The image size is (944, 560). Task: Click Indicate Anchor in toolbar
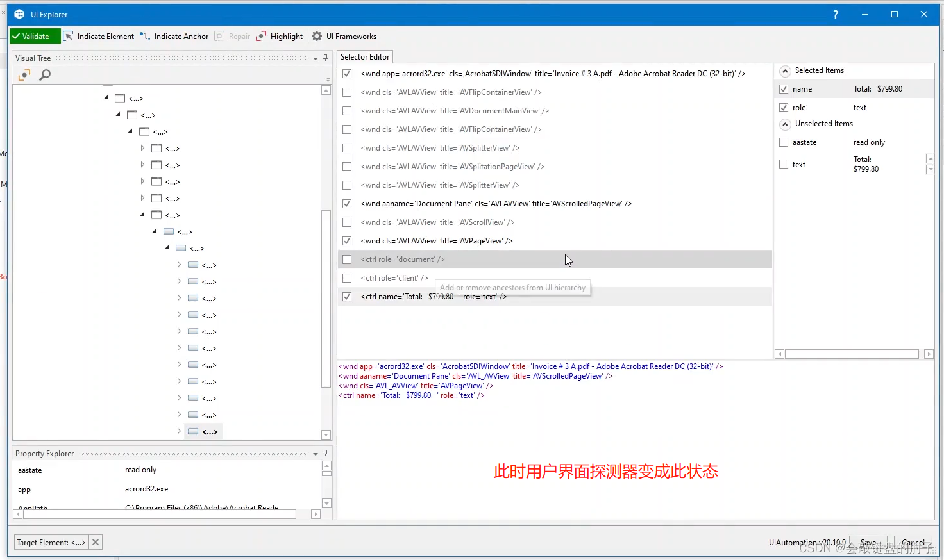tap(174, 37)
